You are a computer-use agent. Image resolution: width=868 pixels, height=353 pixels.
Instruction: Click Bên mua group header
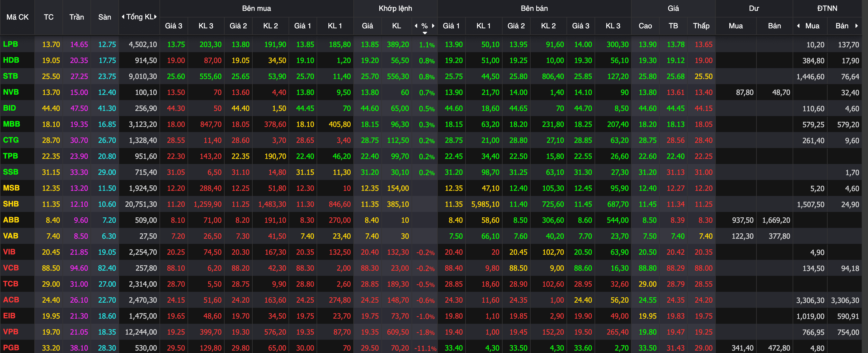click(x=257, y=8)
